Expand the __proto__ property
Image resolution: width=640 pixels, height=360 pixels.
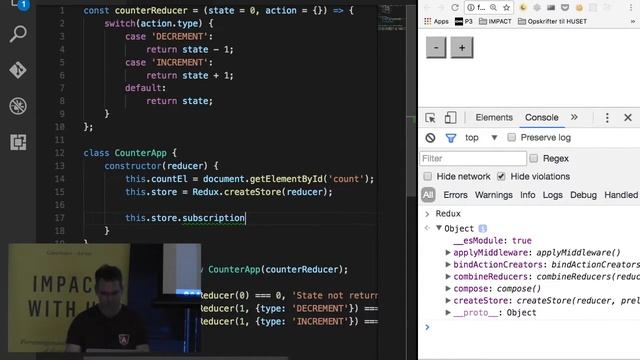pyautogui.click(x=448, y=313)
